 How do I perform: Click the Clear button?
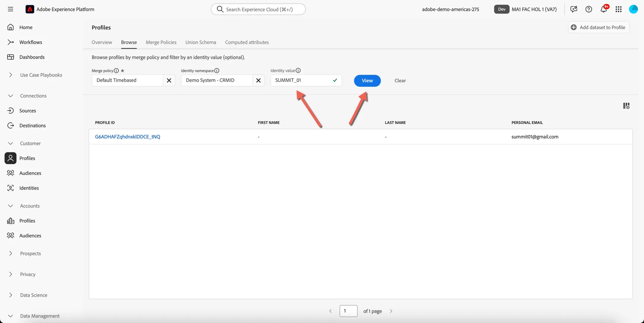(x=400, y=81)
